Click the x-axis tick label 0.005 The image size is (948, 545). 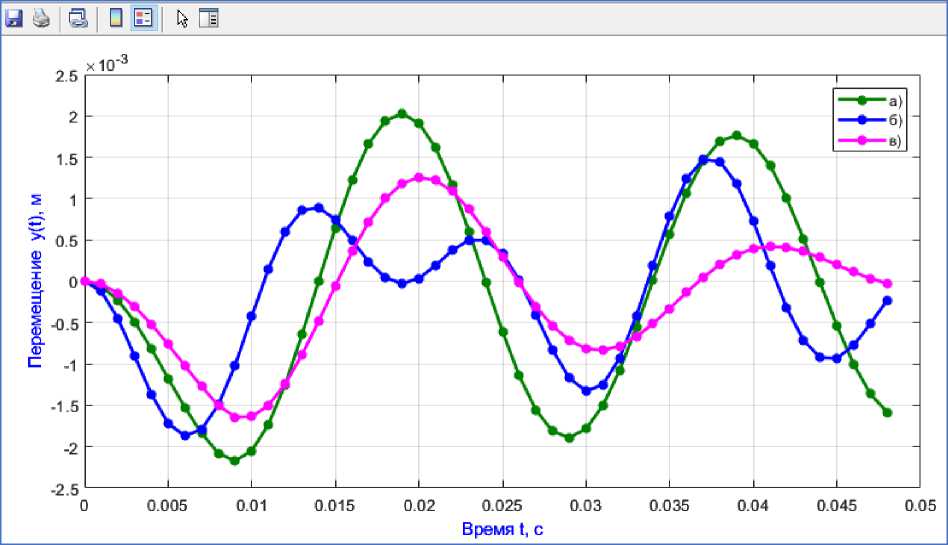167,506
